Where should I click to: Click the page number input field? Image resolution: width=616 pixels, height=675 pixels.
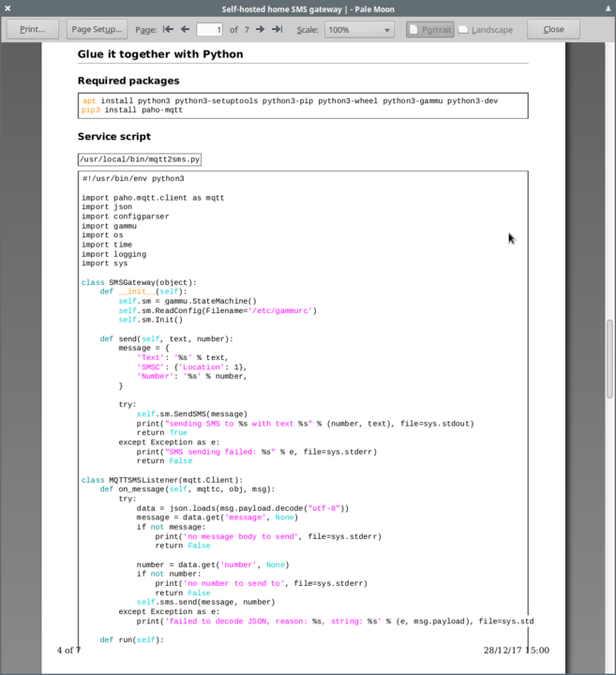coord(209,29)
